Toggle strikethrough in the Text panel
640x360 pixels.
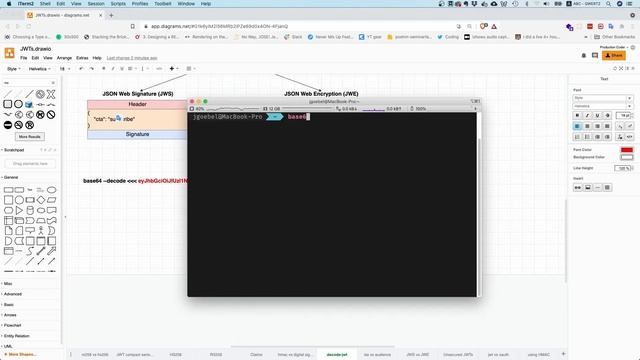coord(607,116)
